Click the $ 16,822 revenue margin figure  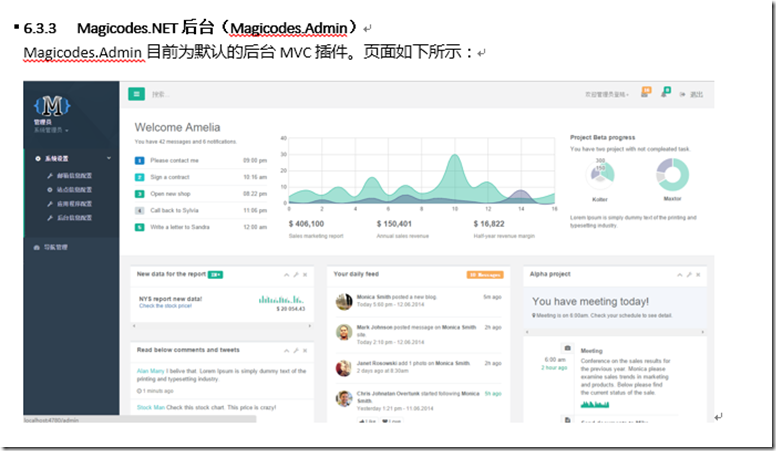(489, 224)
